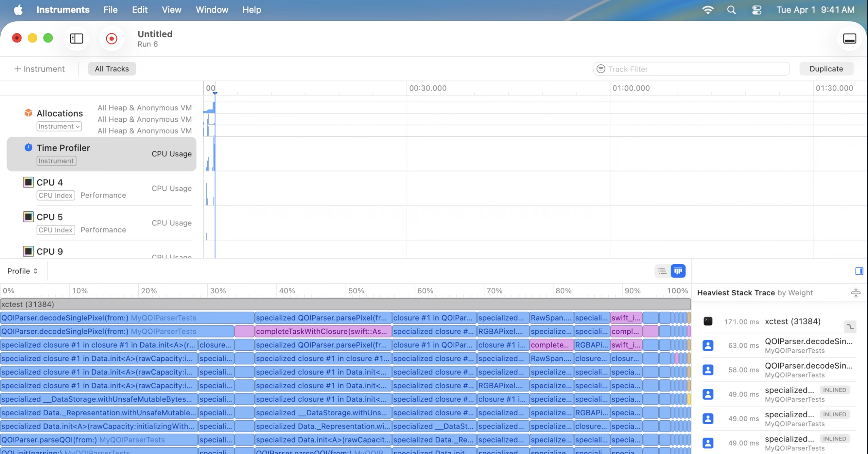Click the date and time in menu bar

click(x=815, y=10)
